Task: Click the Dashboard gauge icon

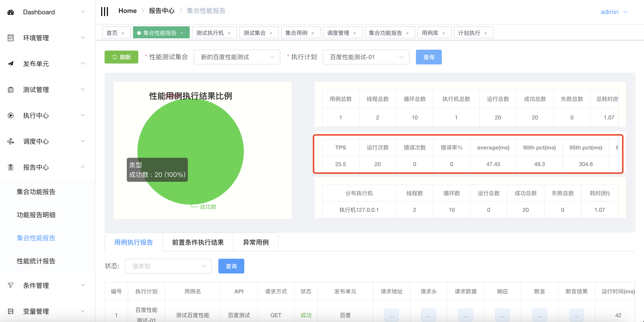Action: [10, 12]
